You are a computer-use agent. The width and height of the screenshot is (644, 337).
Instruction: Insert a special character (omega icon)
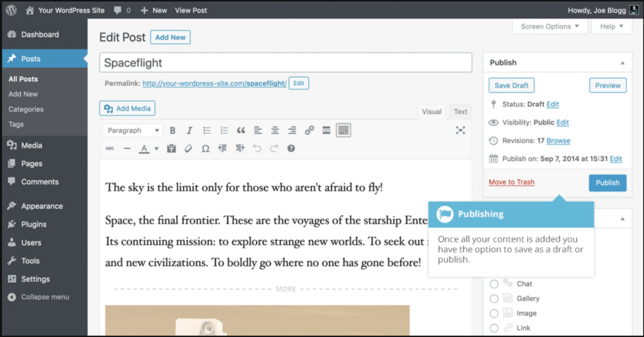coord(205,149)
